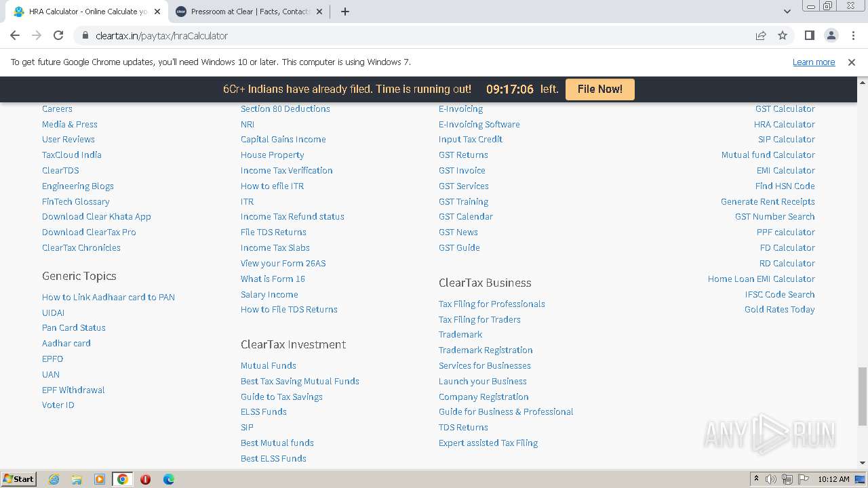Switch to the HRA Calculator tab
Image resolution: width=868 pixels, height=488 pixels.
(87, 12)
